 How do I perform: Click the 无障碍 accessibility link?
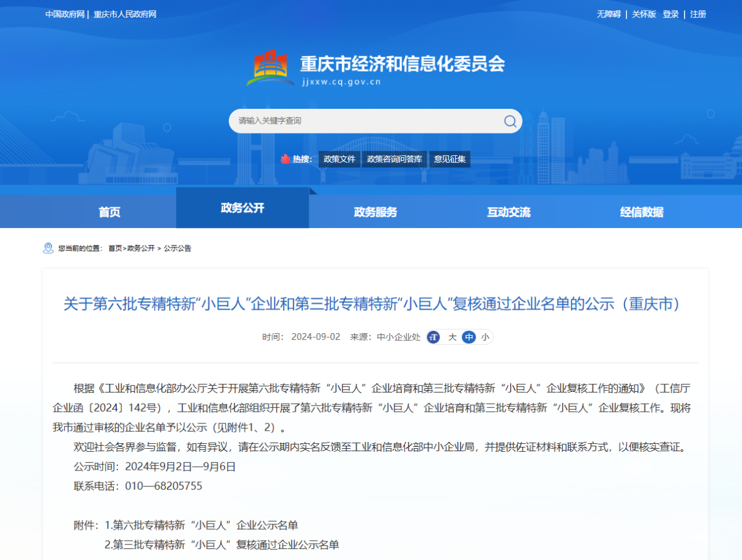608,14
